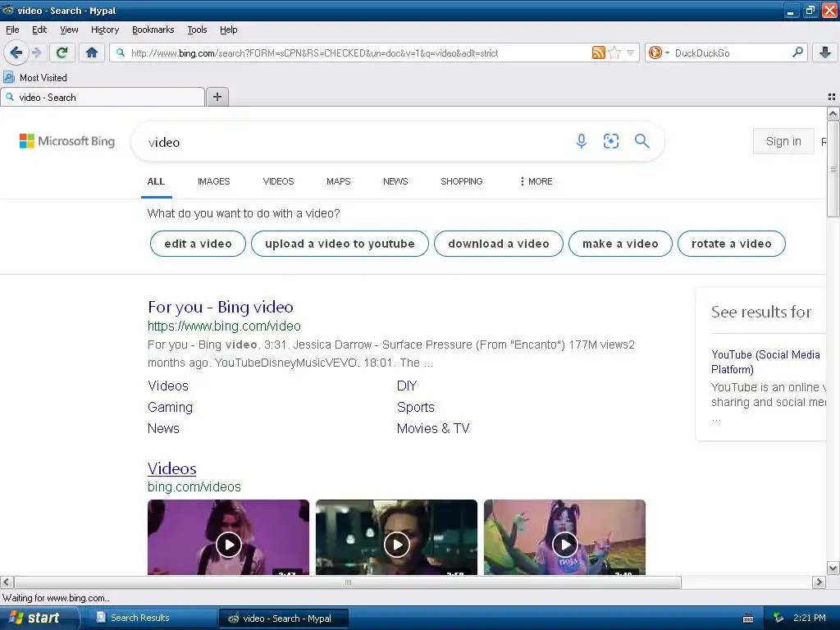
Task: Open the Home page icon
Action: (92, 52)
